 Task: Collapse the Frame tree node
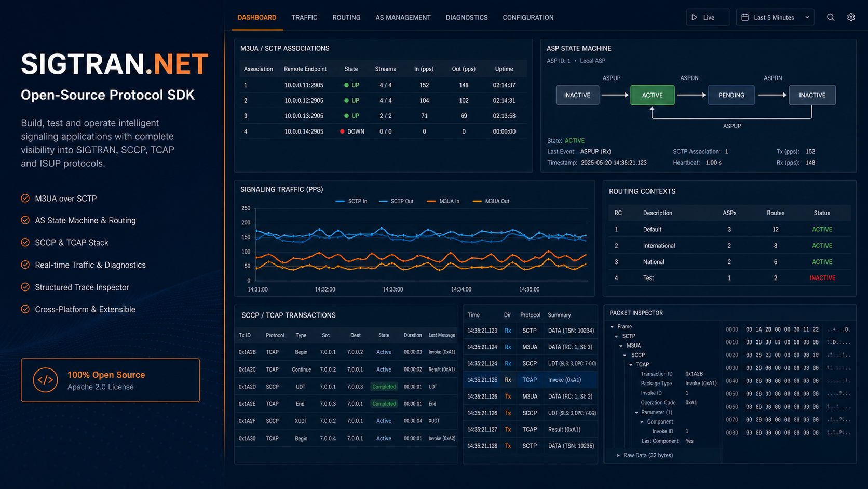pos(612,327)
